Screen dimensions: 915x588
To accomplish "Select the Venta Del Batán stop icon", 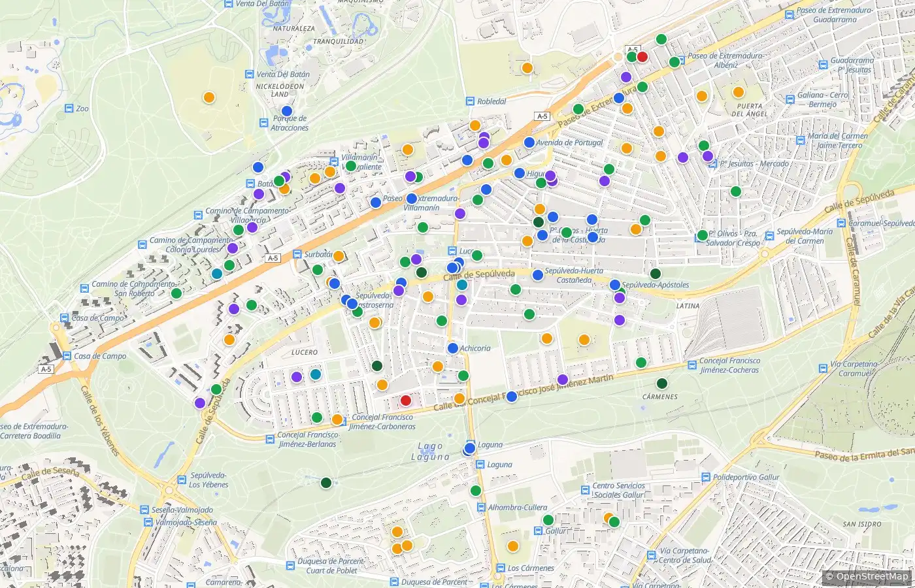I will [x=249, y=74].
